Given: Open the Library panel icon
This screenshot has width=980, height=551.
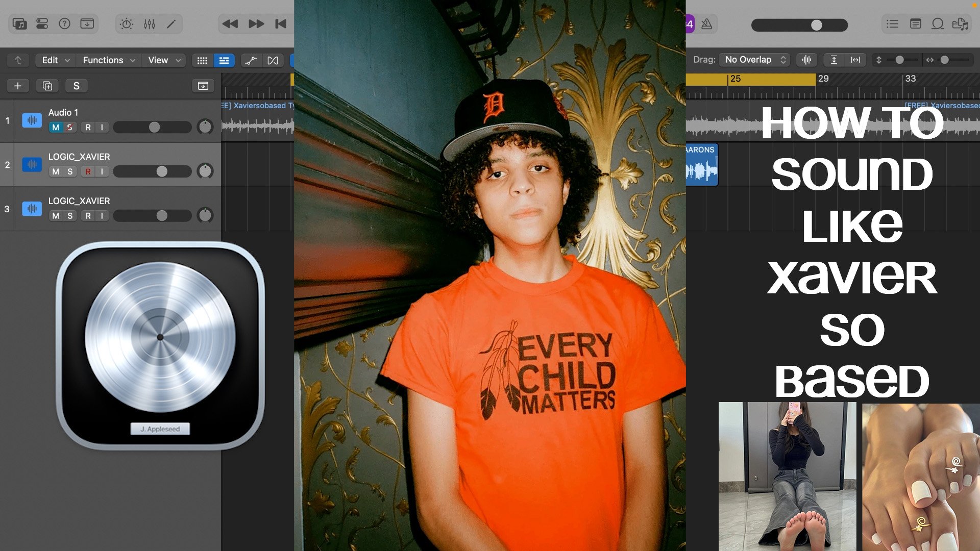Looking at the screenshot, I should point(20,24).
